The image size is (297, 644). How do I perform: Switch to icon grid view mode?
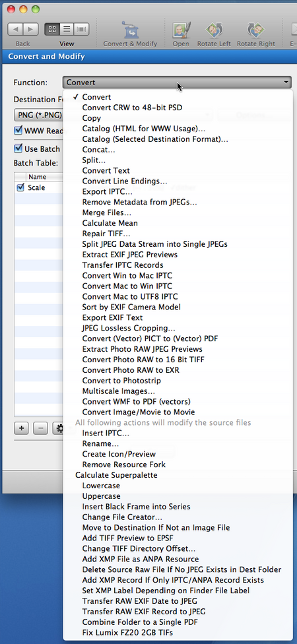(x=52, y=29)
